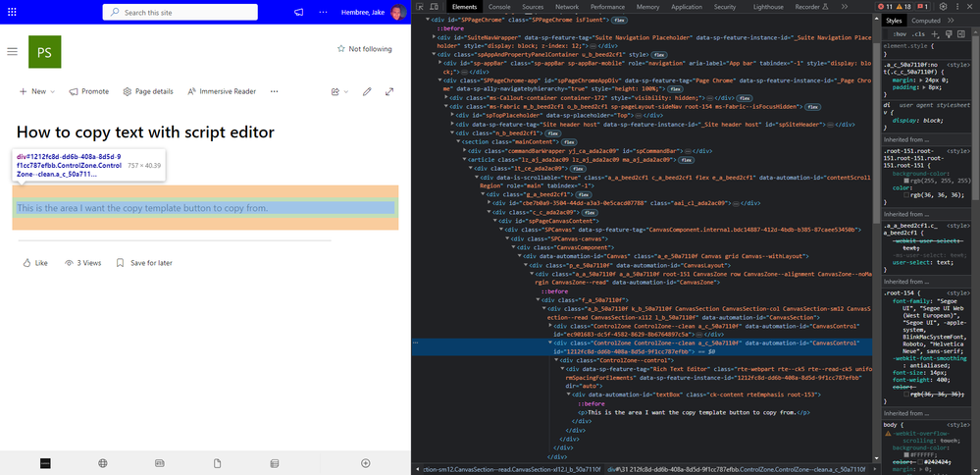This screenshot has height=475, width=980.
Task: Open the Recorder tab
Action: pyautogui.click(x=811, y=7)
